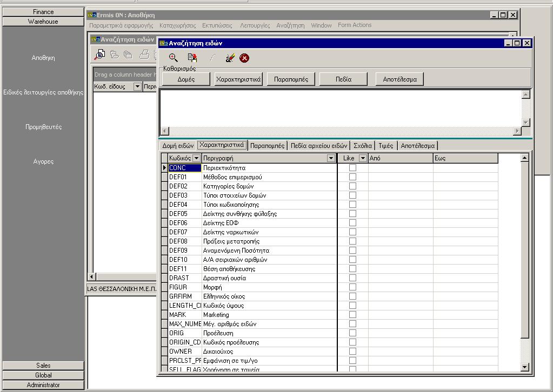Enable Like checkbox for Προέλευση row

[x=352, y=333]
